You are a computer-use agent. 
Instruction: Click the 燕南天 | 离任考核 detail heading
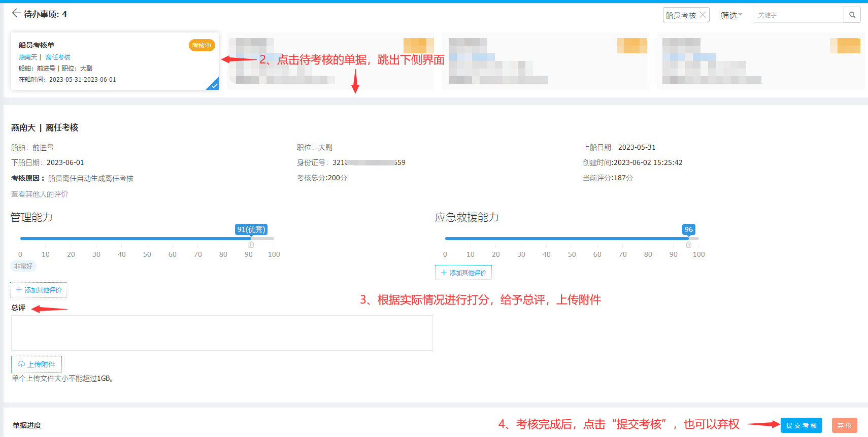pyautogui.click(x=45, y=127)
